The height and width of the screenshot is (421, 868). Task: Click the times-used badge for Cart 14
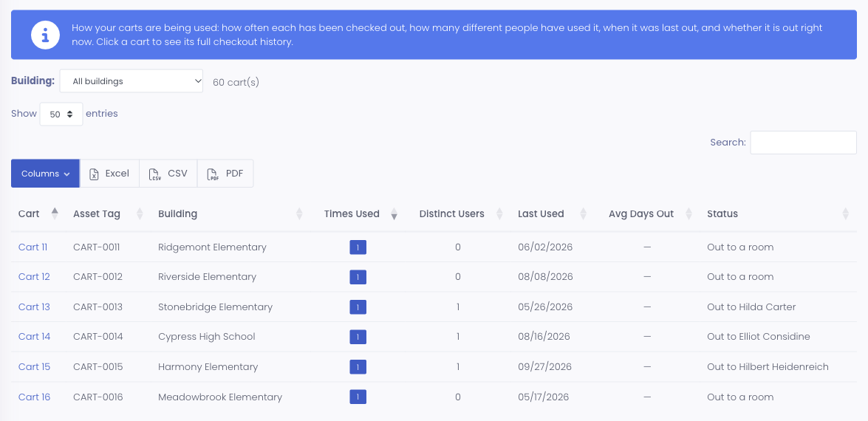(x=358, y=336)
